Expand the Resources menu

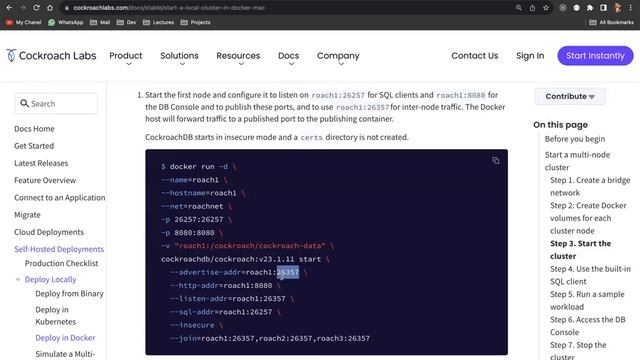[238, 56]
